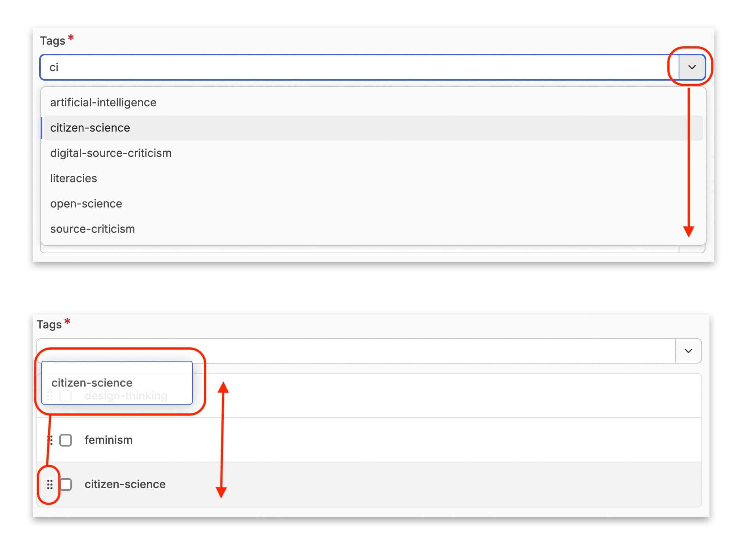
Task: Pick digital-source-criticism from the dropdown list
Action: (111, 153)
